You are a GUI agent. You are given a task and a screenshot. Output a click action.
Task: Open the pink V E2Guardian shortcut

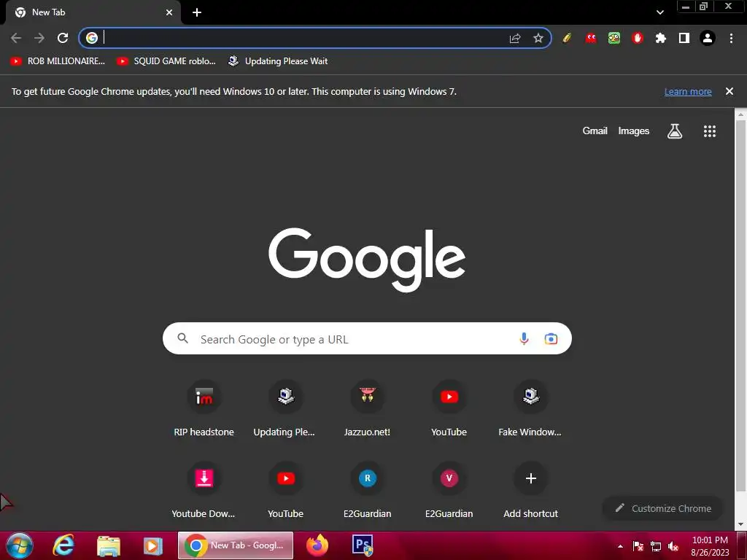[449, 491]
